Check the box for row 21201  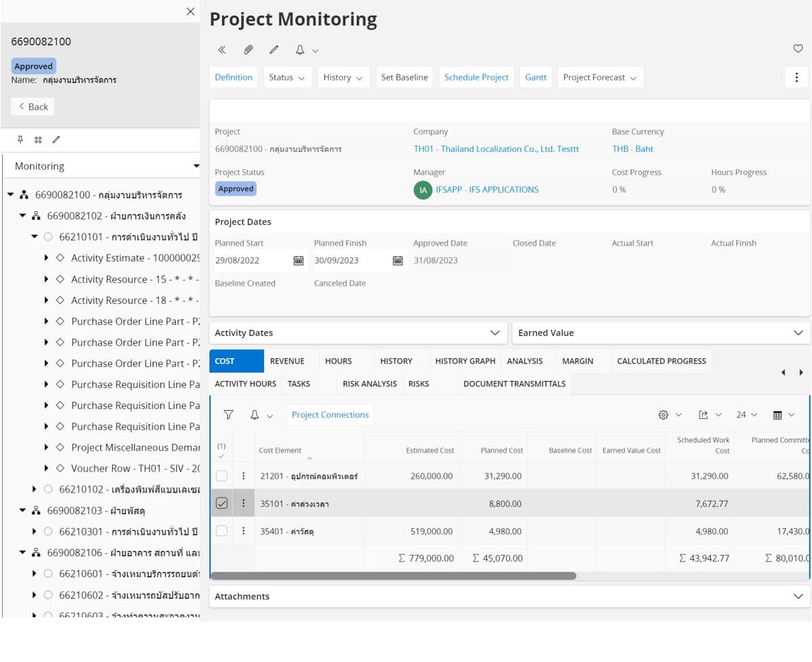pos(221,476)
